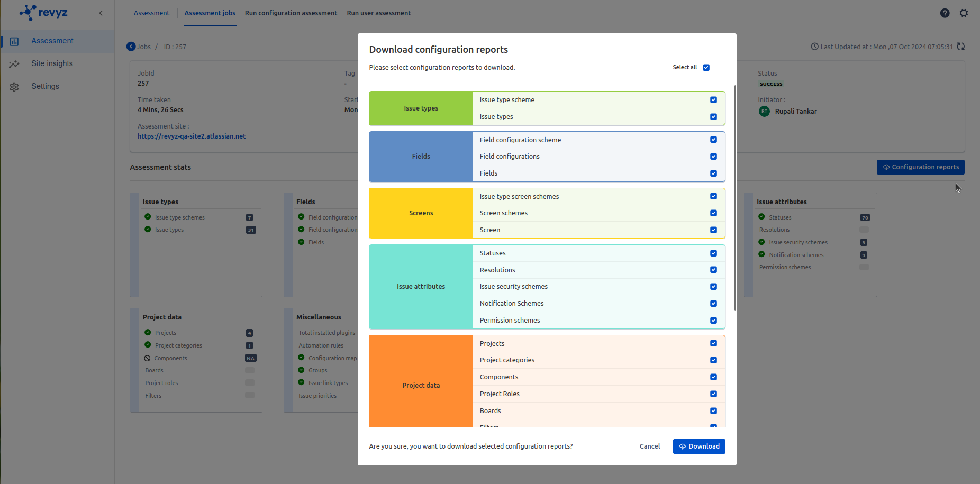Click green check icon beside Groups

click(301, 370)
